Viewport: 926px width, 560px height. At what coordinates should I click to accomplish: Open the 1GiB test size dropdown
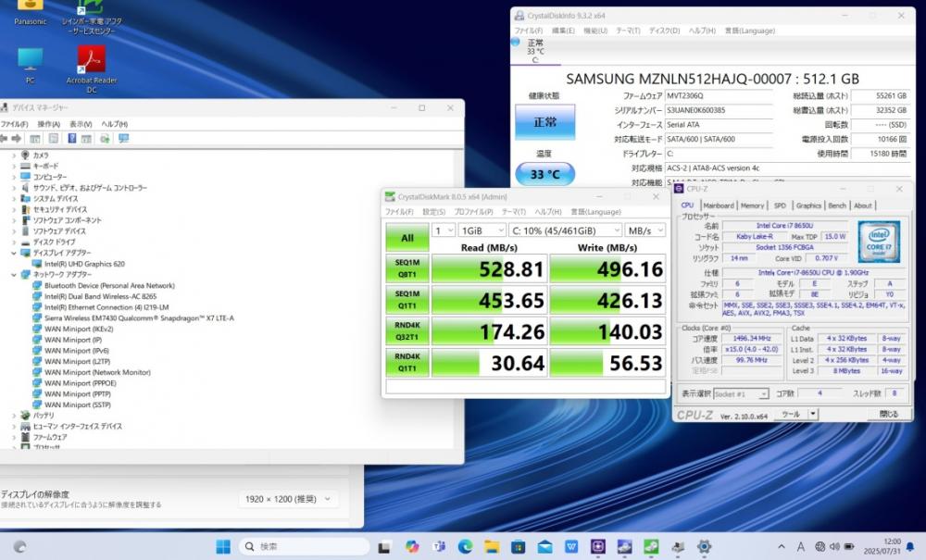(x=482, y=230)
